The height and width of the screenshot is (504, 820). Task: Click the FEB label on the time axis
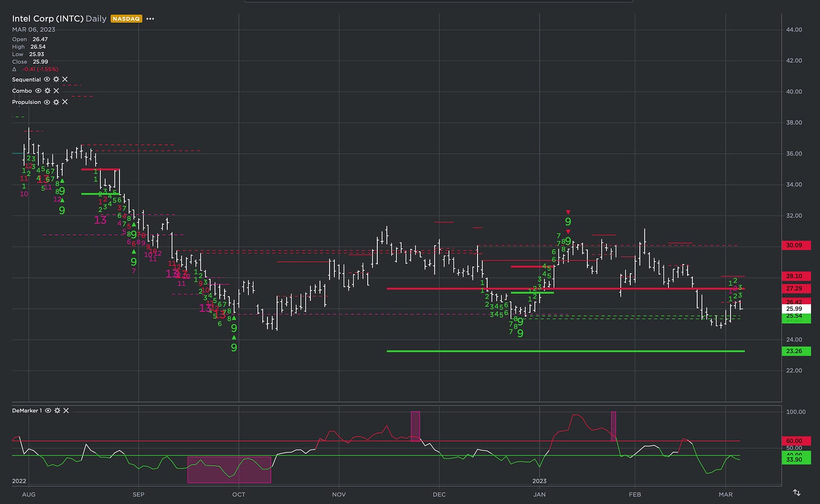(635, 494)
